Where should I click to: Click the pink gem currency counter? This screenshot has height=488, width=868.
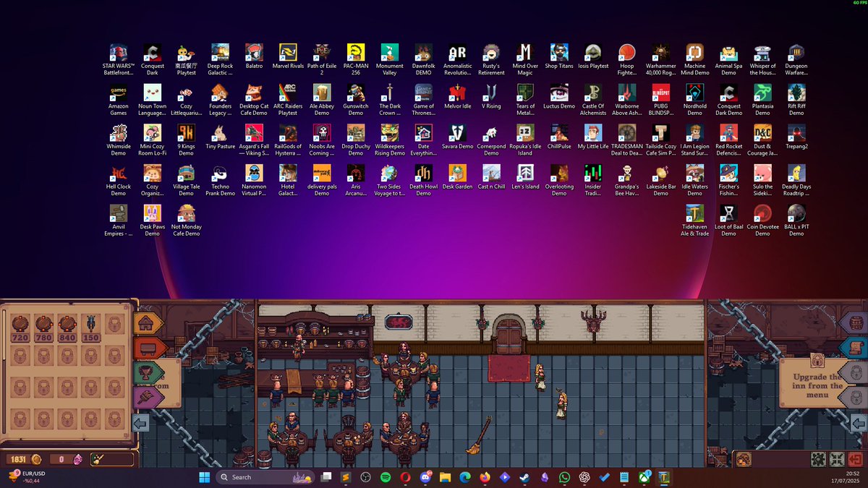[x=68, y=459]
